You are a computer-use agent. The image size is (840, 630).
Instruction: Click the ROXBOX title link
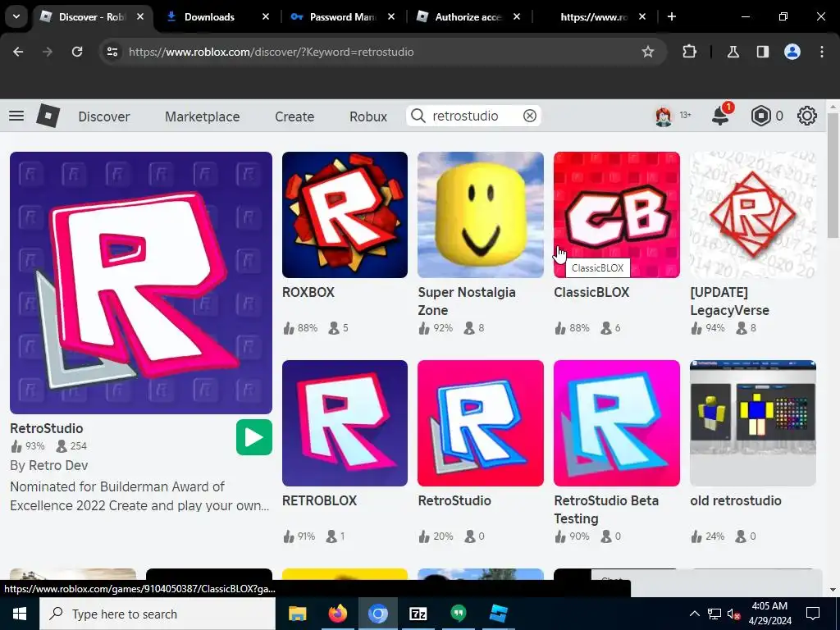[x=308, y=293]
